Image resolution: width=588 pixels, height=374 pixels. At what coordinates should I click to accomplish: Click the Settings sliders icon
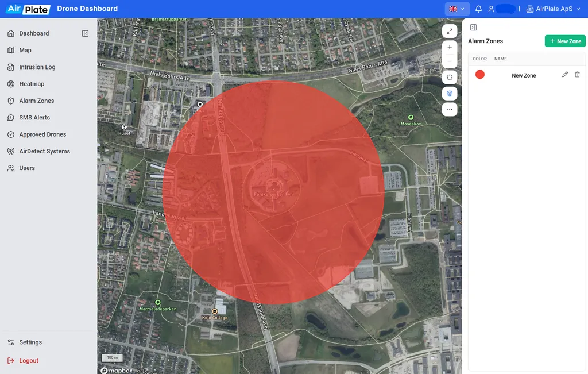11,342
